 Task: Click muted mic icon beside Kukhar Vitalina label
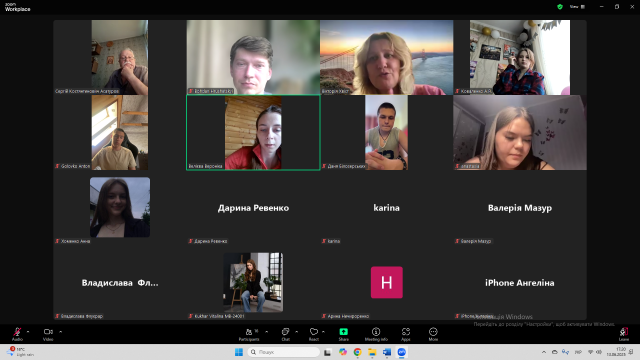point(191,316)
